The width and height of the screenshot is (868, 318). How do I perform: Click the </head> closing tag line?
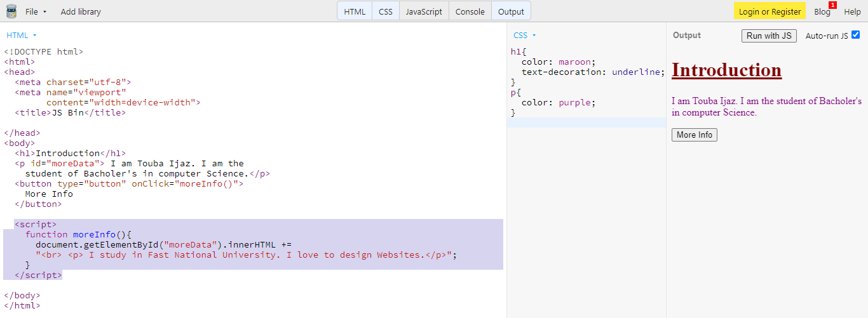tap(22, 133)
